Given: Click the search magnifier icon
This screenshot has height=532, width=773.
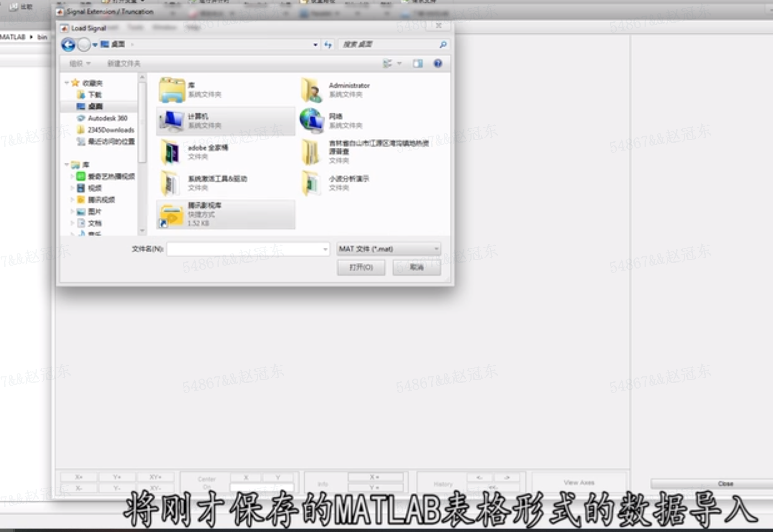Looking at the screenshot, I should tap(443, 44).
